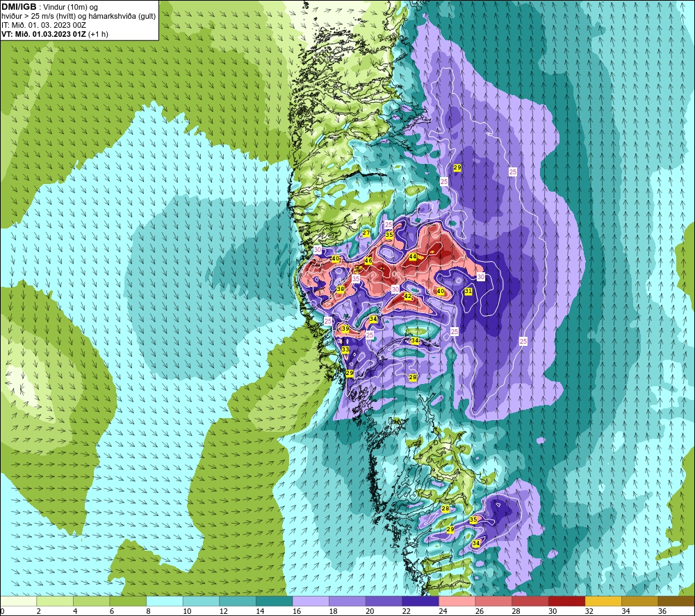Select the 26–28 m/s salmon legend swatch
695x616 pixels.
pos(493,601)
